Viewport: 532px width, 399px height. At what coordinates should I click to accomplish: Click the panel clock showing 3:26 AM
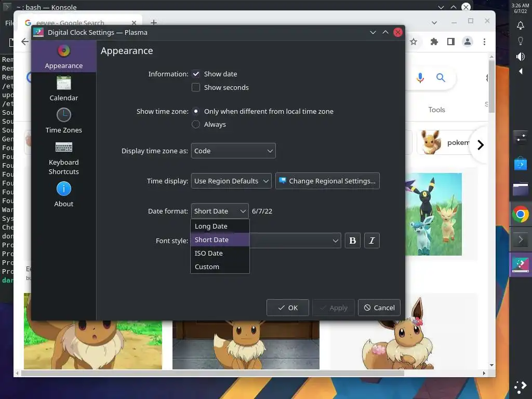click(521, 8)
